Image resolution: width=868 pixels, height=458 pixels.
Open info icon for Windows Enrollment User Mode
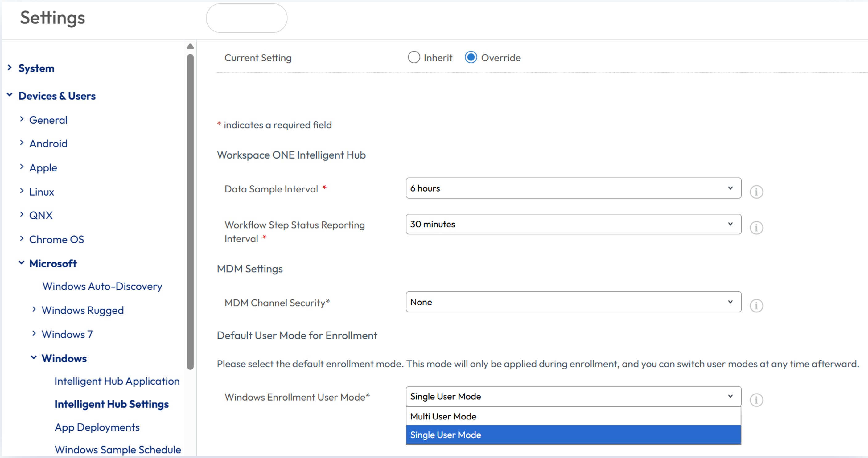point(756,400)
